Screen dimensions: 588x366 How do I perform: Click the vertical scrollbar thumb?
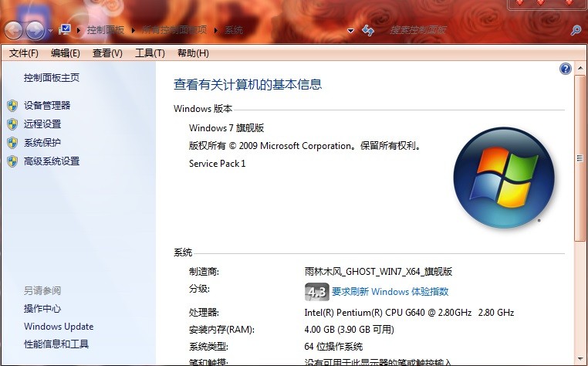coord(580,158)
